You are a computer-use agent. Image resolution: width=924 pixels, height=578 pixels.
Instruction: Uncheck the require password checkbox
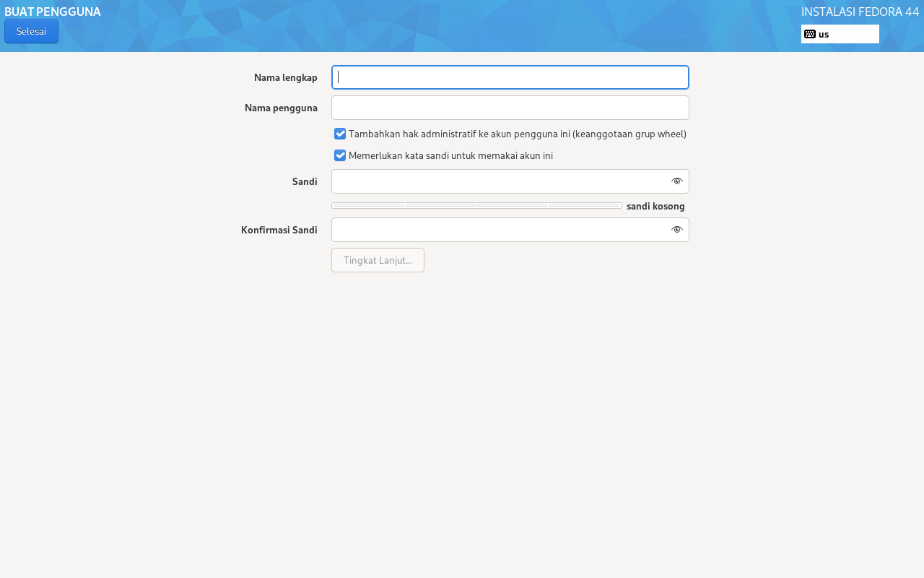click(x=340, y=155)
